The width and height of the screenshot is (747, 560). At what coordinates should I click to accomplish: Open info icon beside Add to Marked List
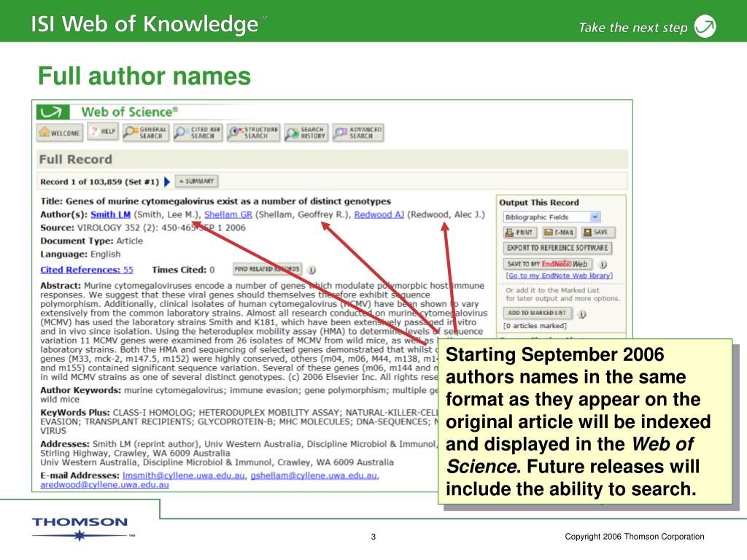click(x=581, y=314)
